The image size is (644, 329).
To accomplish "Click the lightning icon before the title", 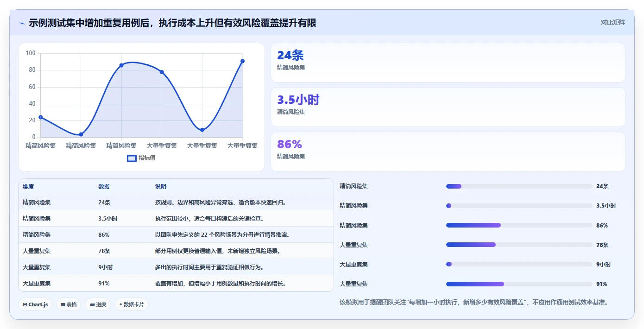I will (x=22, y=23).
